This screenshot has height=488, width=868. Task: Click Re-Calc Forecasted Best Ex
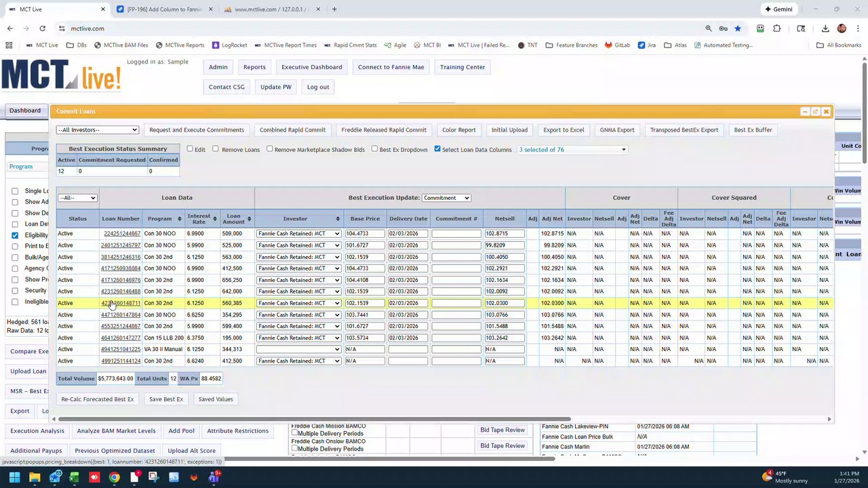[98, 399]
